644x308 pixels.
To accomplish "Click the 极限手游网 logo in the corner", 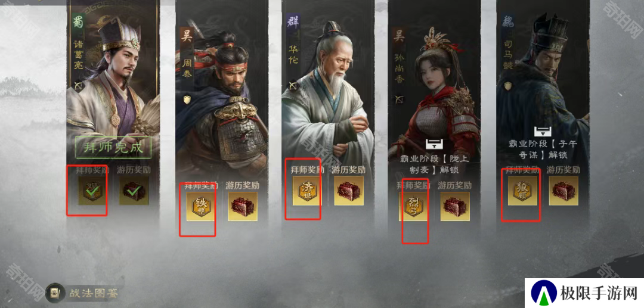I will 584,293.
